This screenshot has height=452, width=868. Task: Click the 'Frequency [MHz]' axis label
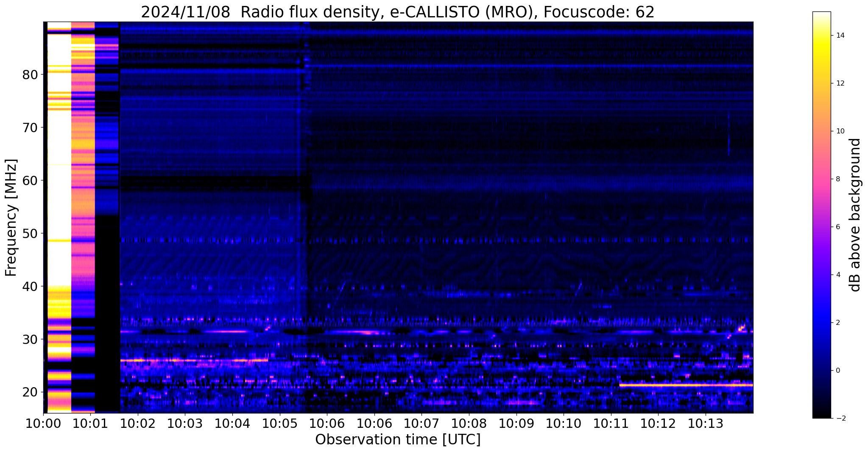[x=11, y=217]
